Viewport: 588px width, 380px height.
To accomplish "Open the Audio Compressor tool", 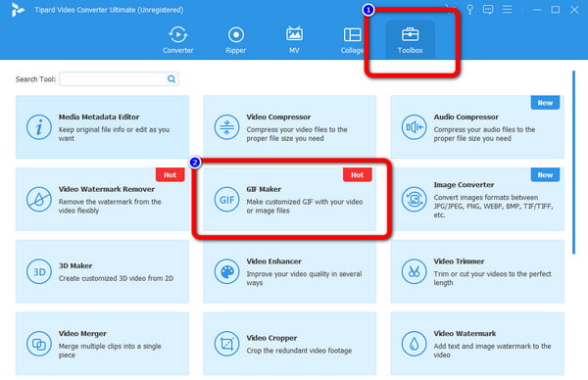I will click(x=477, y=127).
